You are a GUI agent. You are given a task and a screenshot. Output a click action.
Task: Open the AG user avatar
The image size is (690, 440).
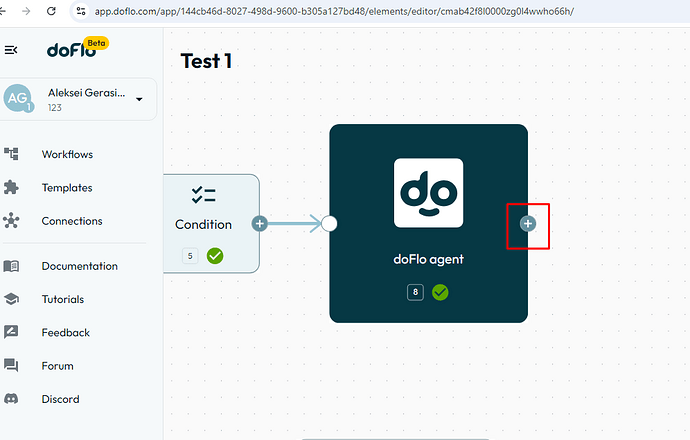click(x=18, y=98)
